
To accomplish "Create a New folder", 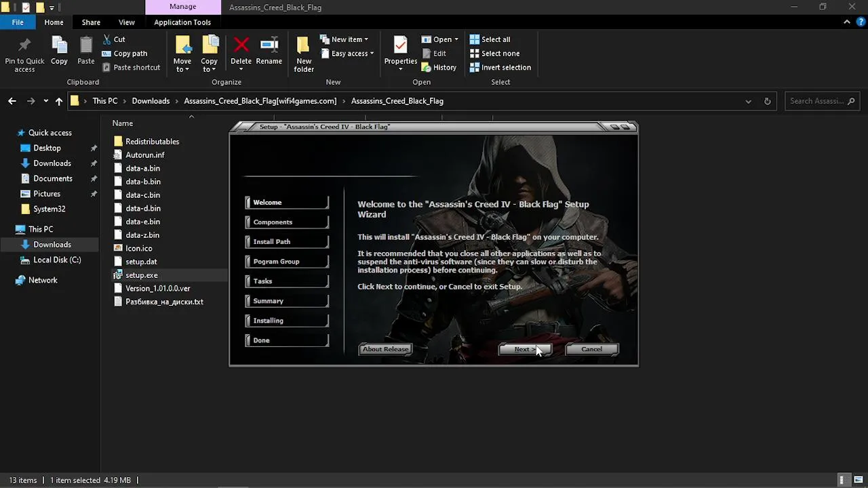I will pos(304,54).
